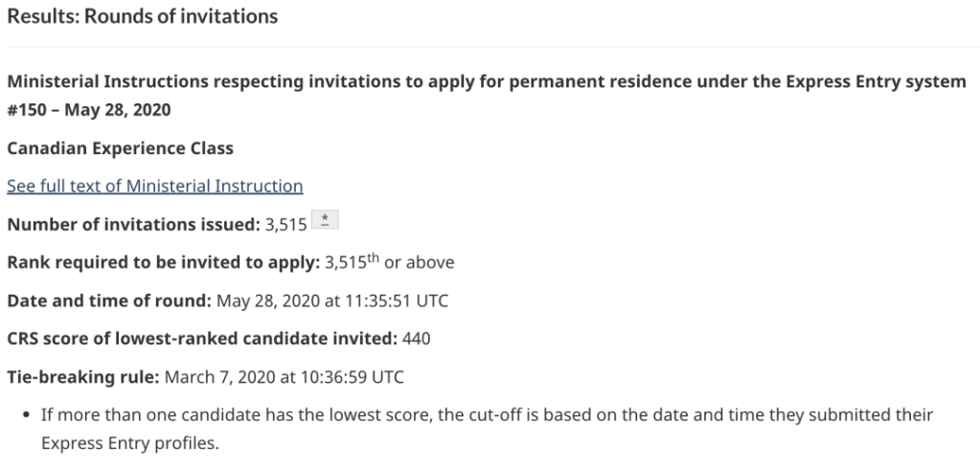Click the 'Ministerial Instructions respecting invitations' title line
The image size is (980, 467).
(487, 81)
